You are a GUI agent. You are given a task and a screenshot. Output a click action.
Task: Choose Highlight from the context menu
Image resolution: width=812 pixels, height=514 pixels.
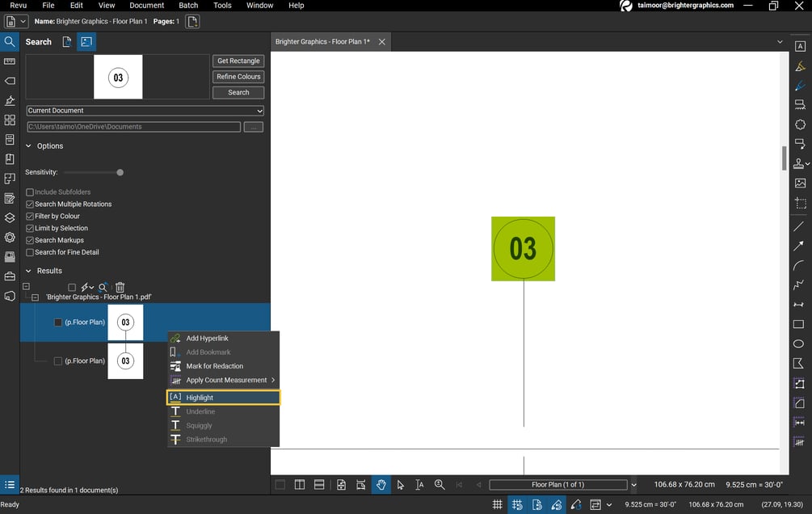[199, 397]
